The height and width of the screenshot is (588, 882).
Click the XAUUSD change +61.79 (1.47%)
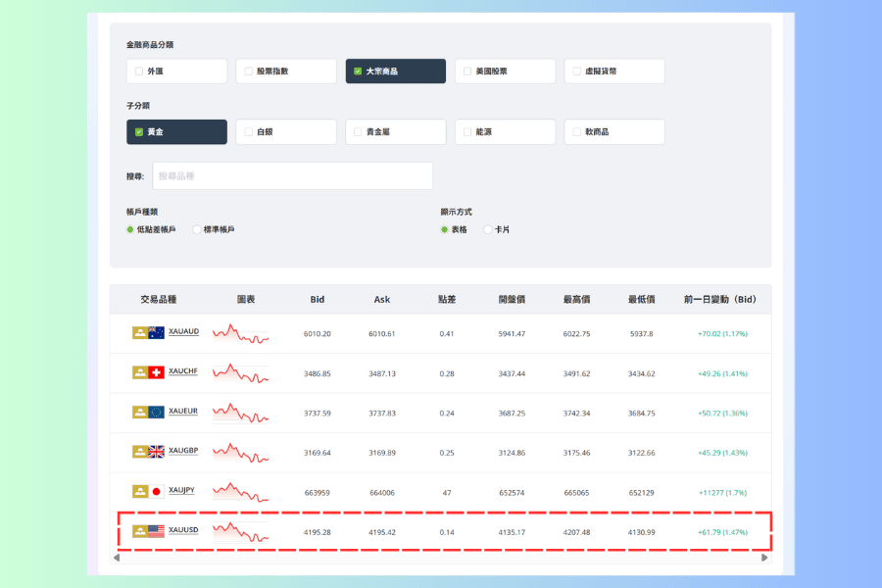pos(723,532)
